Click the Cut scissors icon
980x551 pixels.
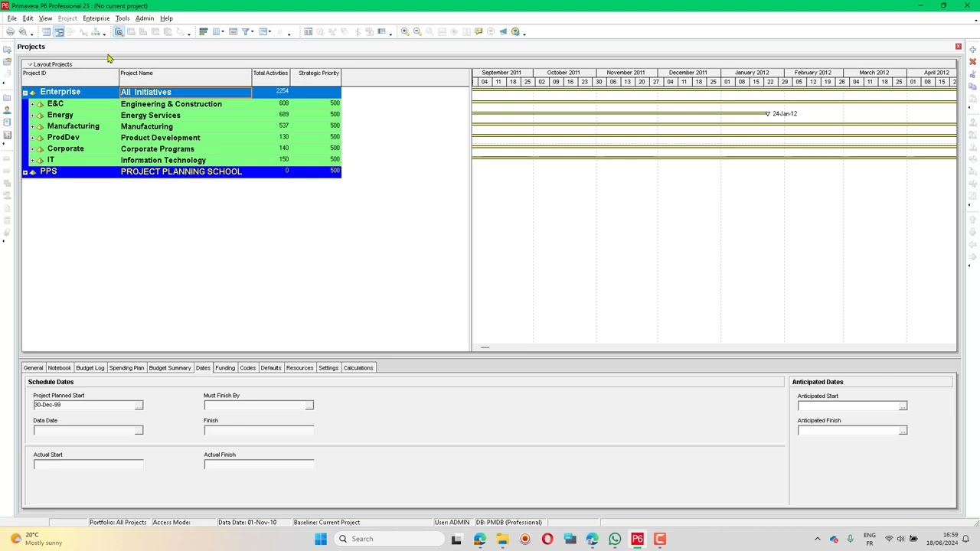point(972,74)
